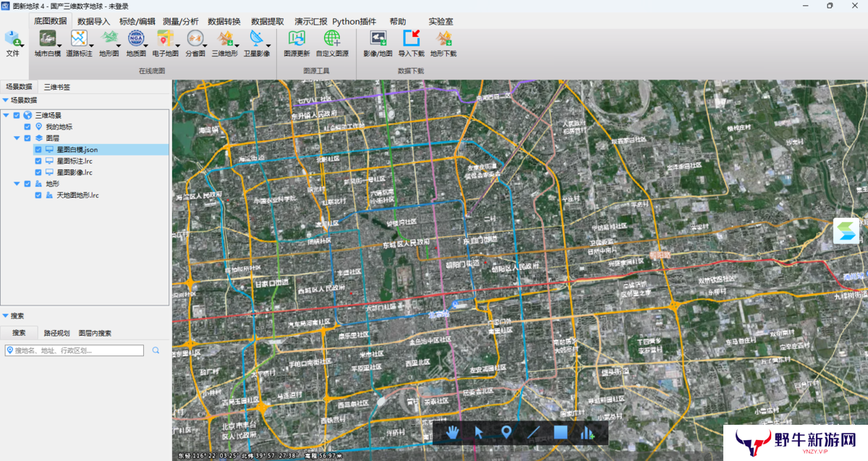Switch to the 数据转换 ribbon tab
Image resolution: width=868 pixels, height=461 pixels.
[224, 22]
